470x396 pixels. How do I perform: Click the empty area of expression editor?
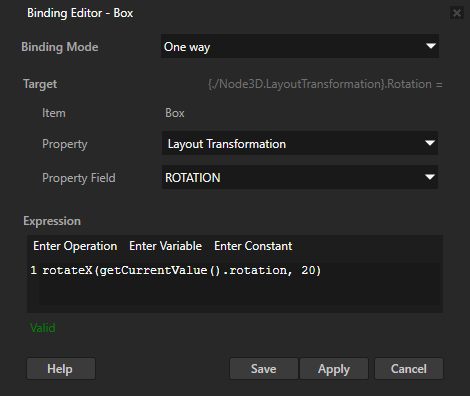(x=239, y=292)
